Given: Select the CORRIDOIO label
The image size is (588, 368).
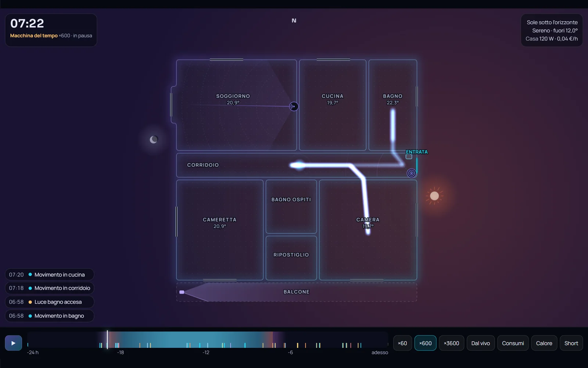Looking at the screenshot, I should coord(203,165).
